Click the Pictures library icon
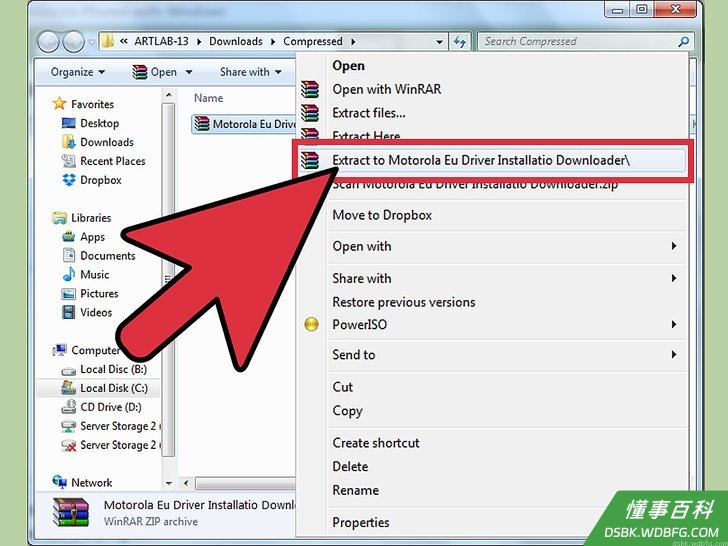 coord(69,293)
